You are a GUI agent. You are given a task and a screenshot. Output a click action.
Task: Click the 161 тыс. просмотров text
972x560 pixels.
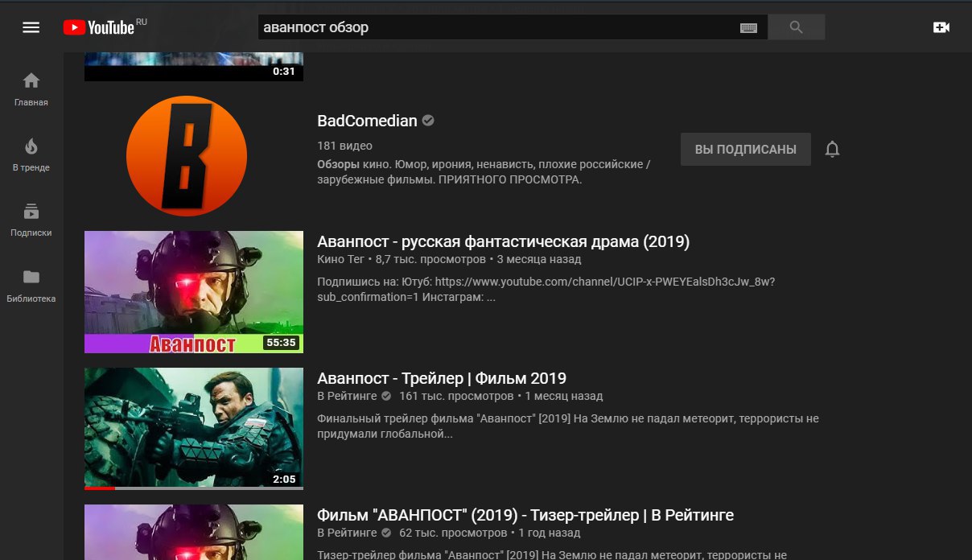(456, 396)
